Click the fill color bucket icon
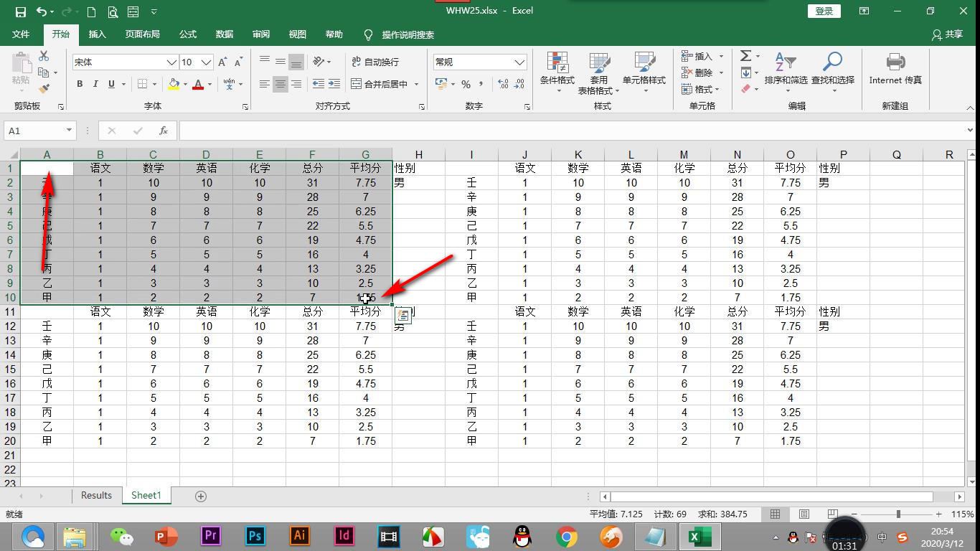The height and width of the screenshot is (551, 980). pos(174,84)
